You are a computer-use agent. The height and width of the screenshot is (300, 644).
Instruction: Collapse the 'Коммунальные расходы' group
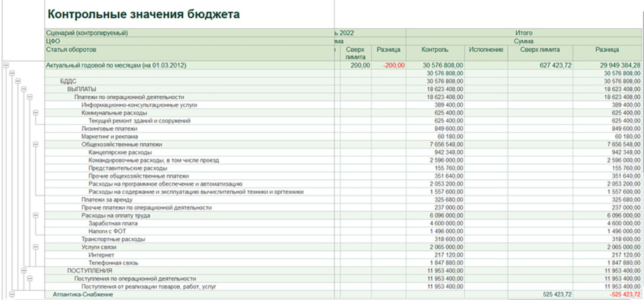point(36,113)
